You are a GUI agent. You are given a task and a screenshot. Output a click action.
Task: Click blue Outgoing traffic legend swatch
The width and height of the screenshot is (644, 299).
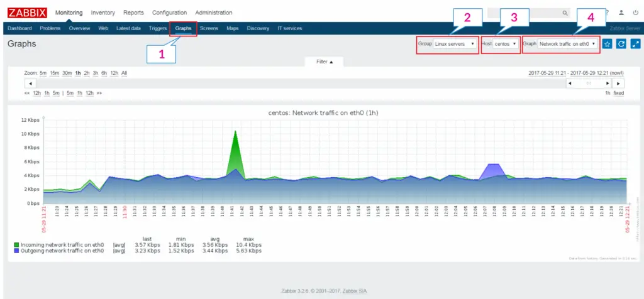(x=16, y=251)
